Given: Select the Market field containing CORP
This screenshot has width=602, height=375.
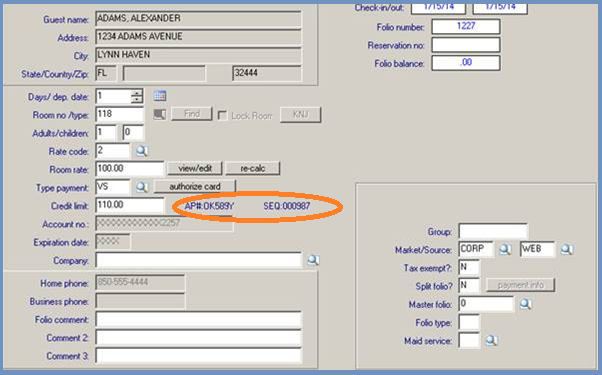Looking at the screenshot, I should tap(476, 249).
